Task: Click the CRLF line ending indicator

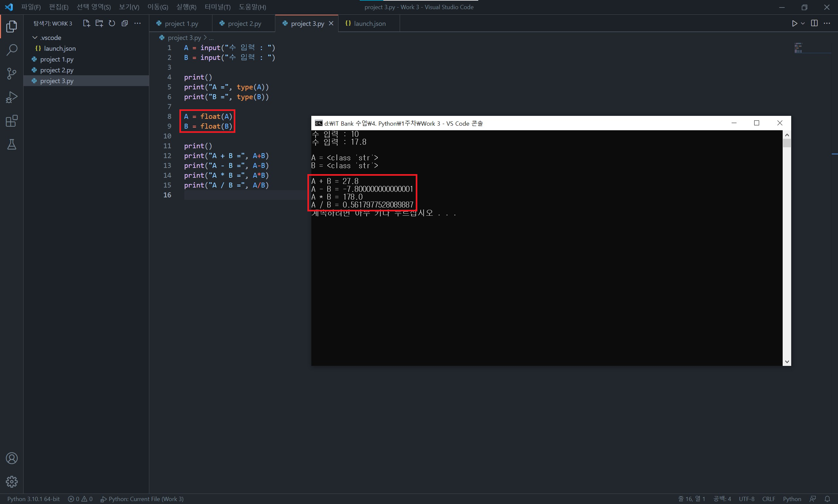Action: 768,498
